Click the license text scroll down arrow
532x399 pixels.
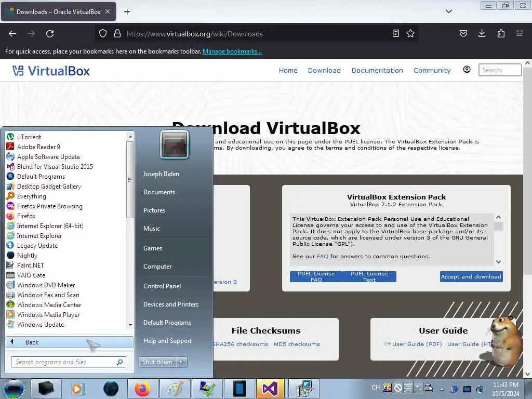(498, 262)
